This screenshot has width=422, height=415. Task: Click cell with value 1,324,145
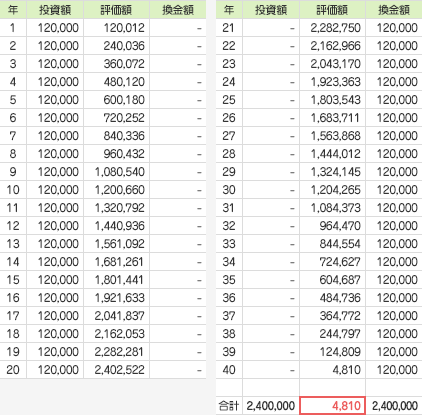[333, 172]
